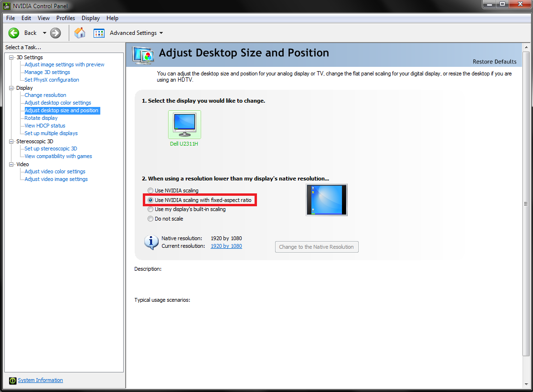533x392 pixels.
Task: Open the Profiles menu
Action: 65,18
